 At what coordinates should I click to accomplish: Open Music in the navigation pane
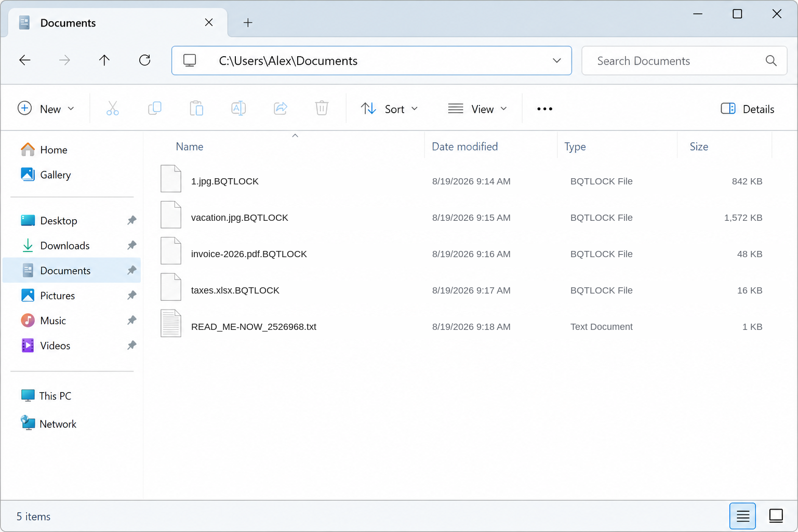[72, 320]
